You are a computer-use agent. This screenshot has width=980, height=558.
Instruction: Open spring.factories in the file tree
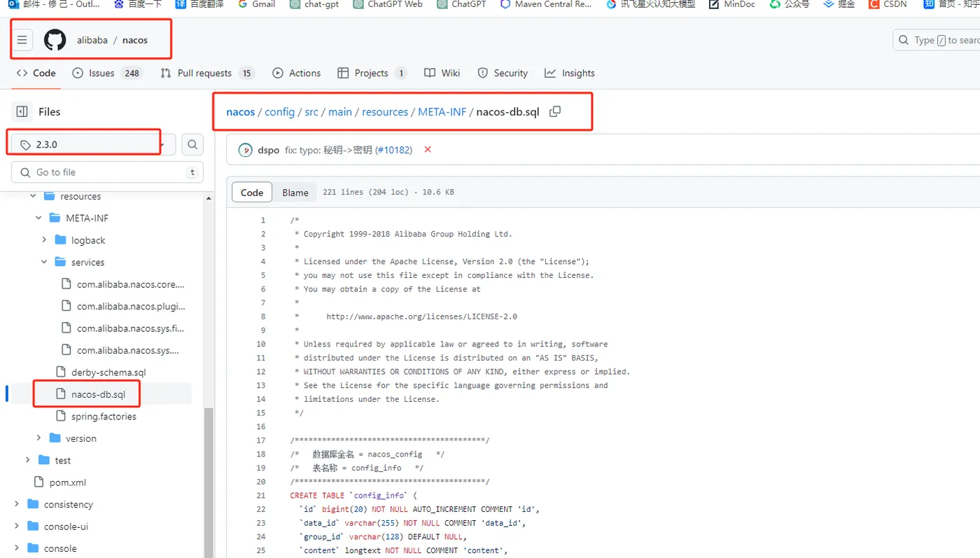click(104, 417)
